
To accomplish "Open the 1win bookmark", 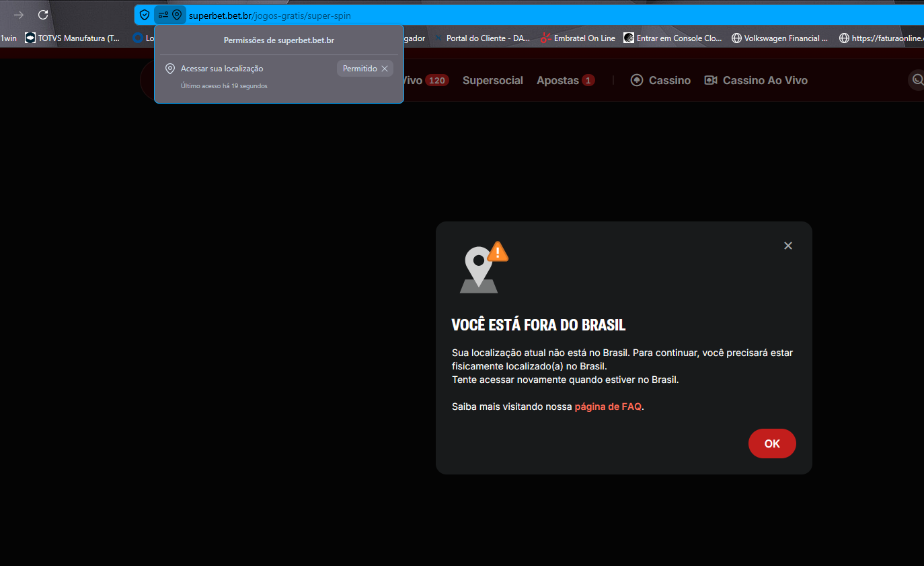I will (x=8, y=38).
